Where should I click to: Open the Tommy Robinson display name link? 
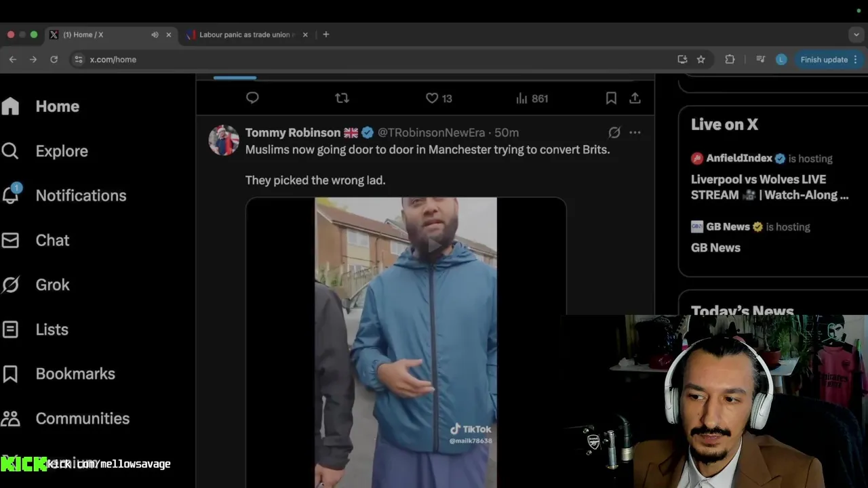(293, 132)
